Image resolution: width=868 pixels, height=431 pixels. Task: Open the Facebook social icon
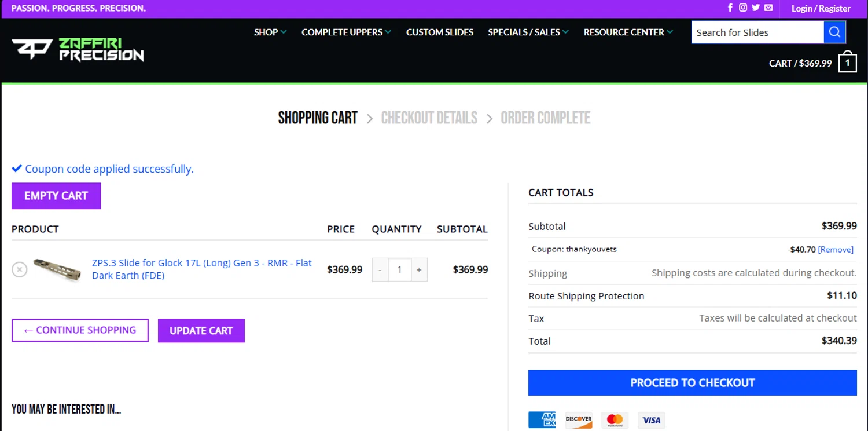730,8
